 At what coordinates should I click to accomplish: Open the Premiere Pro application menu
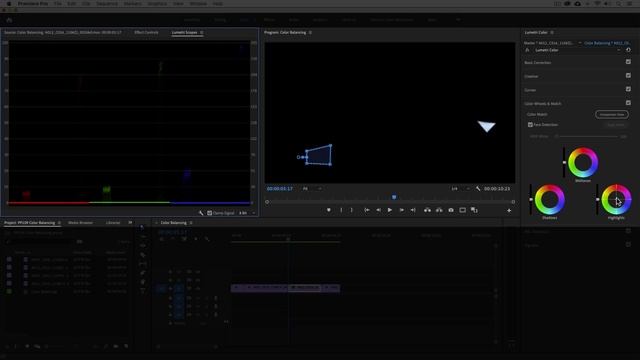tap(33, 4)
